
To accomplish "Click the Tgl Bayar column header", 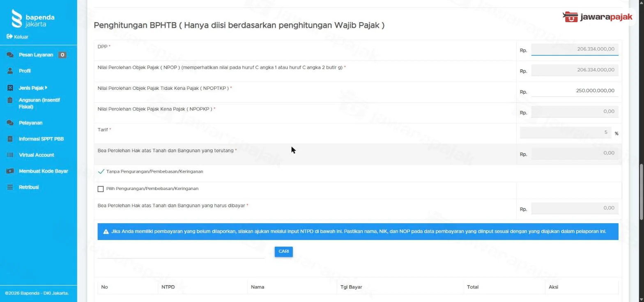I will point(351,287).
